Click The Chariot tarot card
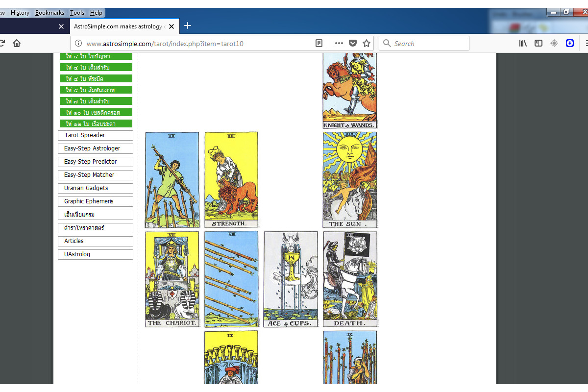The image size is (588, 392). (x=172, y=279)
